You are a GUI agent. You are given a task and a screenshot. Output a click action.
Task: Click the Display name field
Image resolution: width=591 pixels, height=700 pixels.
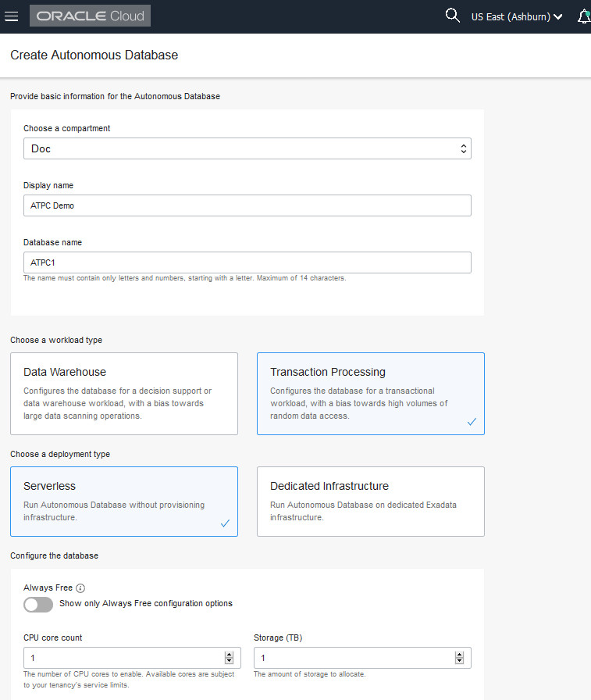point(247,205)
